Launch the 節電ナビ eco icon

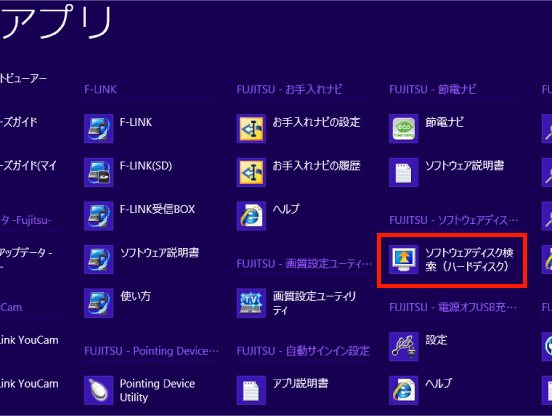coord(403,128)
